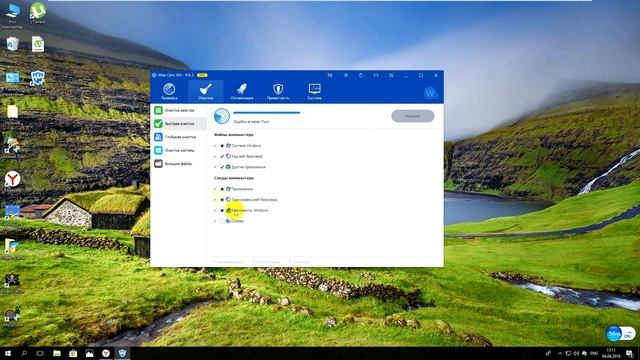The image size is (640, 360).
Task: Expand the Cookies tree row
Action: tap(215, 221)
